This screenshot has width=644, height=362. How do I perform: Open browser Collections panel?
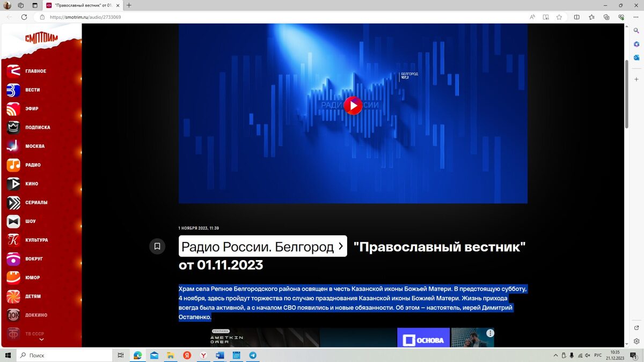[606, 17]
